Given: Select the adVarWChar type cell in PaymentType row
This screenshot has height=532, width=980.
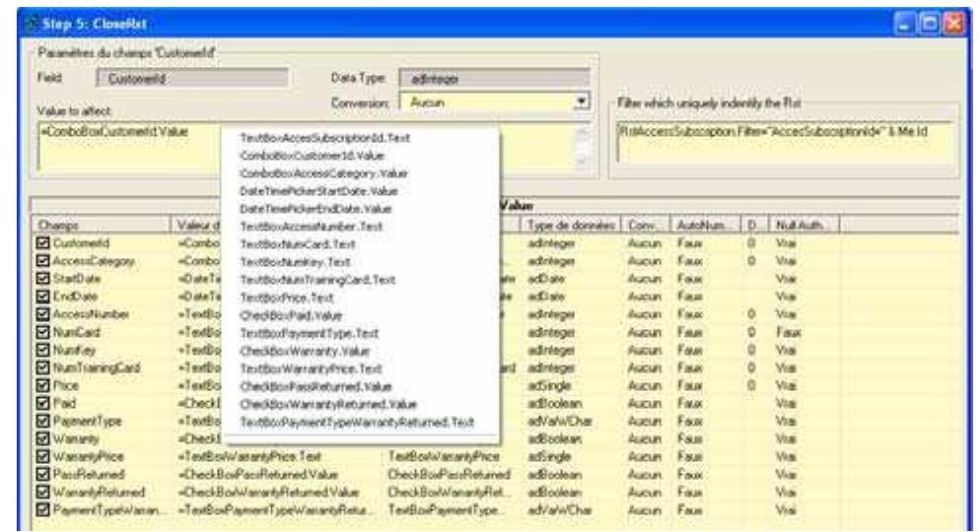Looking at the screenshot, I should pos(559,421).
